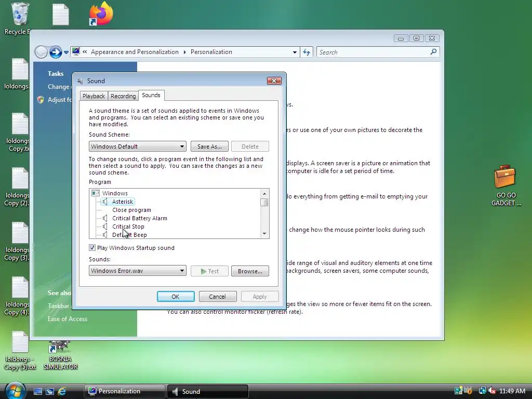
Task: Click the forward arrow in Personalization window
Action: (55, 52)
